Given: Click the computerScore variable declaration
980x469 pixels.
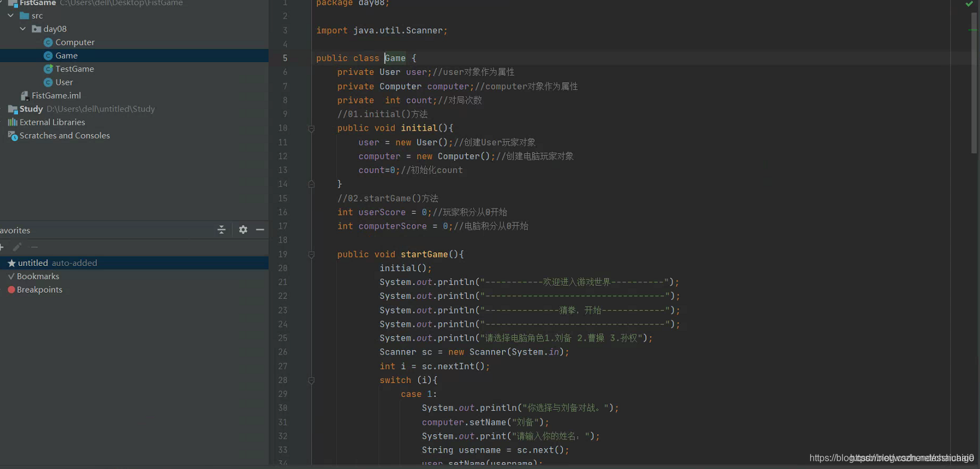Looking at the screenshot, I should (393, 226).
